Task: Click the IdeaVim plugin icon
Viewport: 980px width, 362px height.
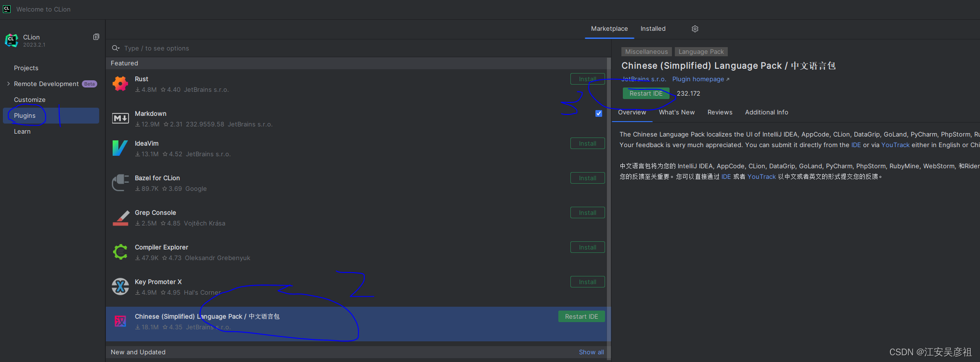Action: 120,148
